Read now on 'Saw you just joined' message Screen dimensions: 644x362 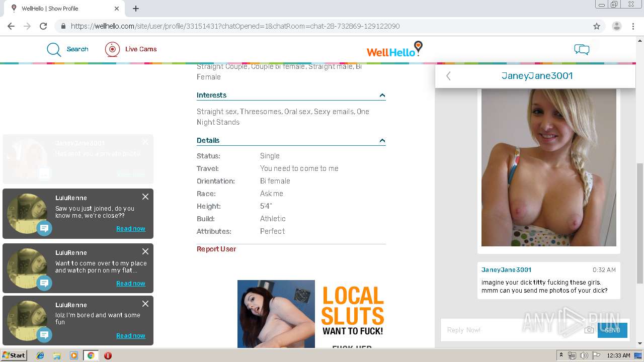coord(131,229)
